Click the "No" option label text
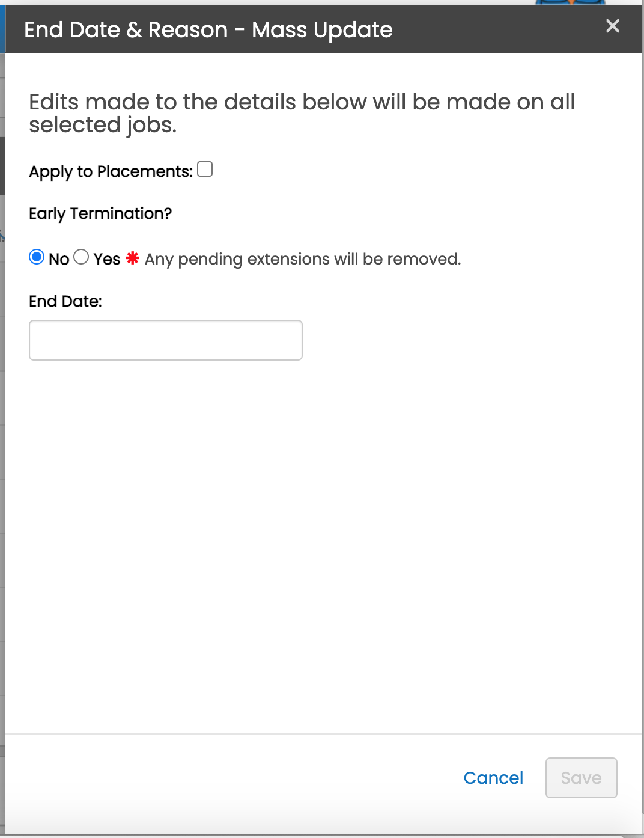This screenshot has width=644, height=838. pyautogui.click(x=59, y=259)
